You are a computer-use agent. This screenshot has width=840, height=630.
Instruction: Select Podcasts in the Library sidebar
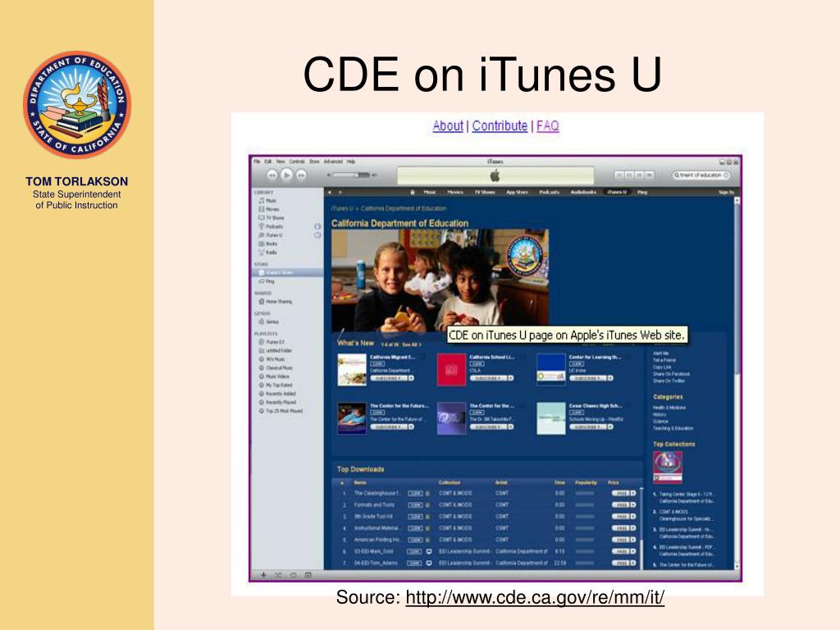(271, 226)
